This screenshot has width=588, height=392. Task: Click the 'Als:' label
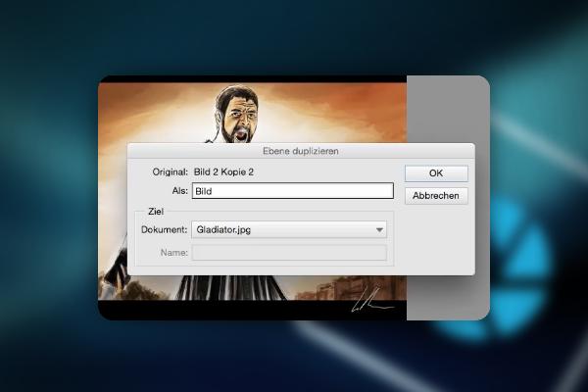tap(180, 191)
